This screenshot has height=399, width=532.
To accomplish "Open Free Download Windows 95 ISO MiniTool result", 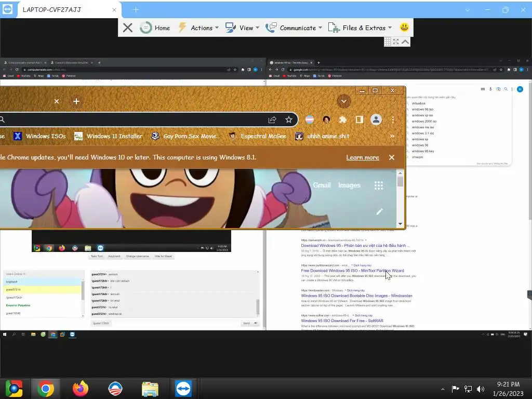I will [x=352, y=271].
